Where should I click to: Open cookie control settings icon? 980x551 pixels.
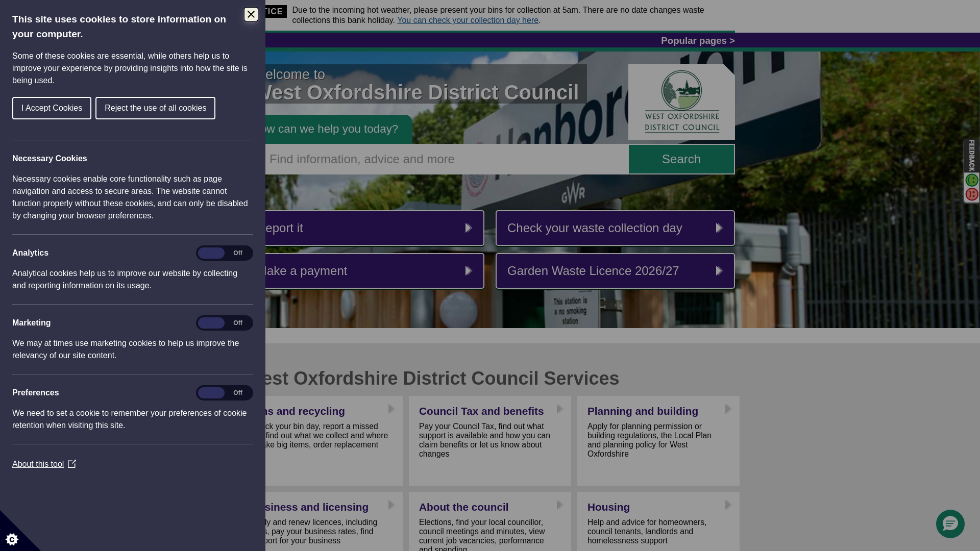click(12, 539)
